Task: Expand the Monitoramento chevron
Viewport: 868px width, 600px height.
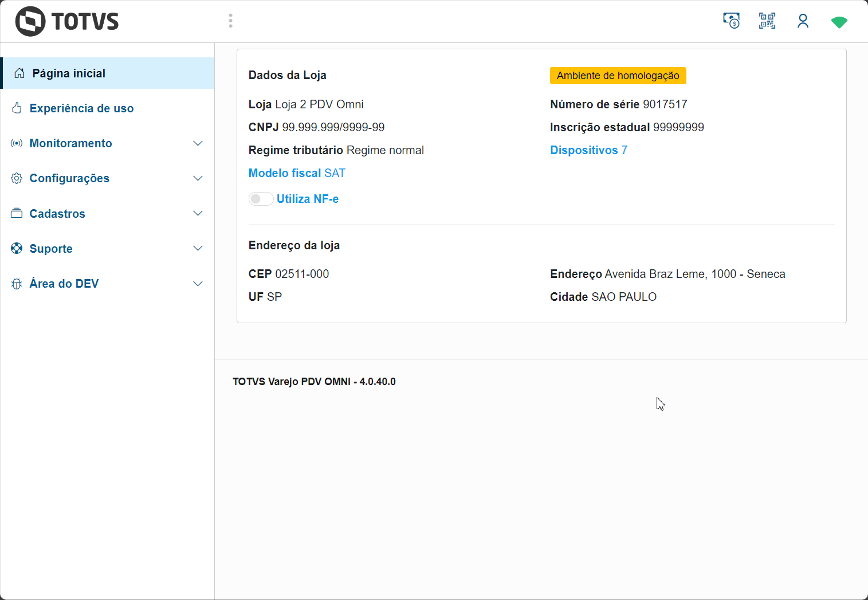Action: (198, 143)
